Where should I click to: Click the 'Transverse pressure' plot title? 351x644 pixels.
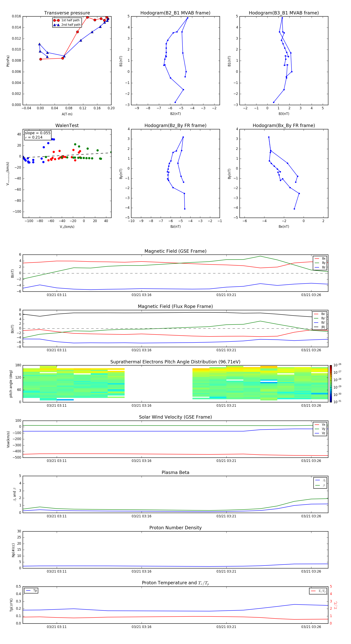(67, 13)
